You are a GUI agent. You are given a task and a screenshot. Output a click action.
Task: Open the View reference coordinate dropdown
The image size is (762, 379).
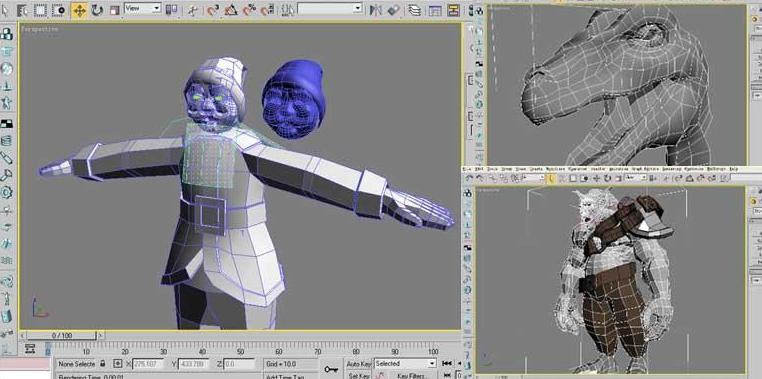[x=142, y=8]
